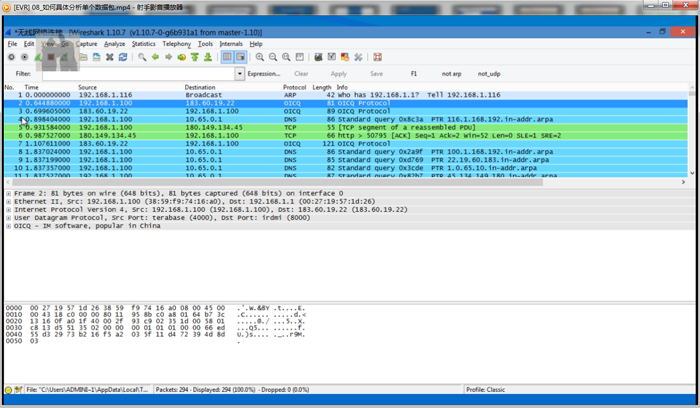The width and height of the screenshot is (700, 408).
Task: Open the Capture menu
Action: coord(87,44)
